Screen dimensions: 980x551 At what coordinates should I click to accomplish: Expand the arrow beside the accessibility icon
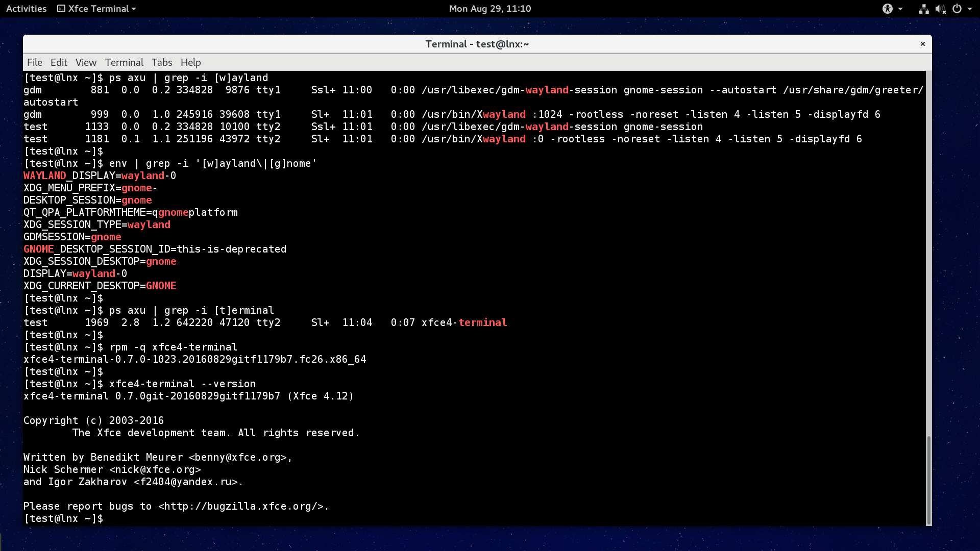point(900,9)
